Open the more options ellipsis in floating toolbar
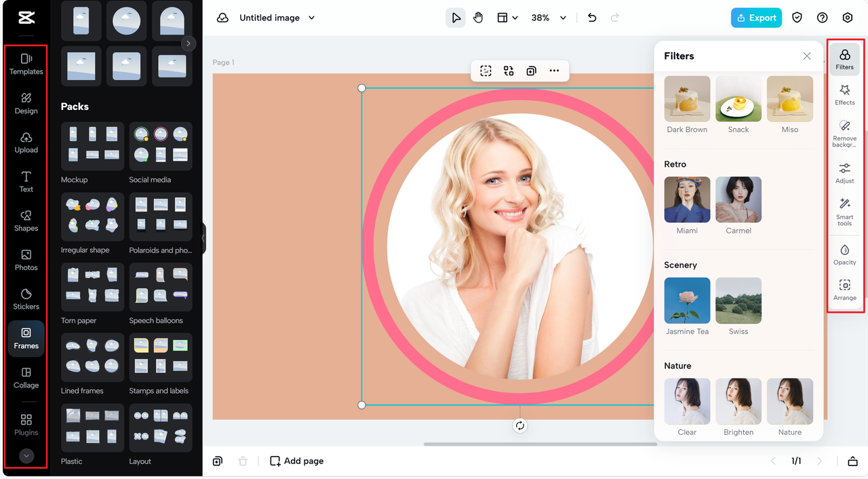The image size is (868, 479). tap(554, 71)
